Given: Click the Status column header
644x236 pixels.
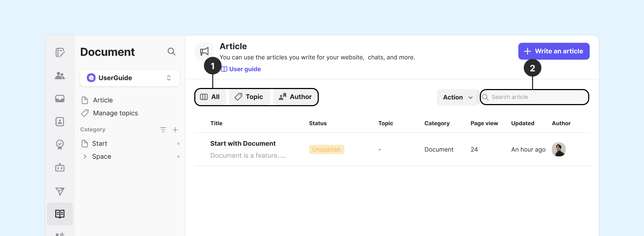Looking at the screenshot, I should coord(318,123).
